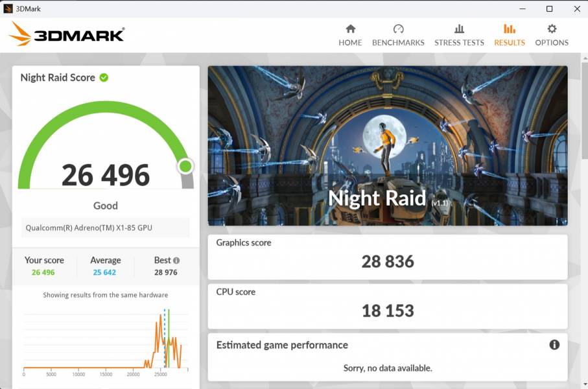Screen dimensions: 588x389
Task: Switch to the STRESS TESTS tab label
Action: point(460,43)
